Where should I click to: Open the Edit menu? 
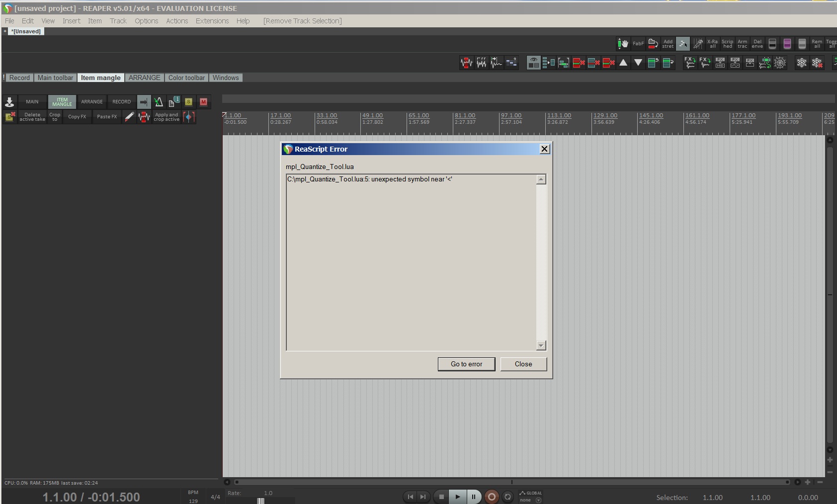[28, 21]
